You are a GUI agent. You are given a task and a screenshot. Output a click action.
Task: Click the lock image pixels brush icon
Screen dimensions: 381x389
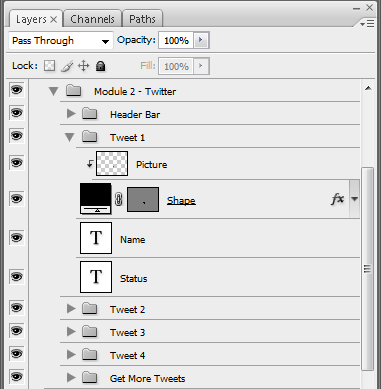pyautogui.click(x=67, y=66)
